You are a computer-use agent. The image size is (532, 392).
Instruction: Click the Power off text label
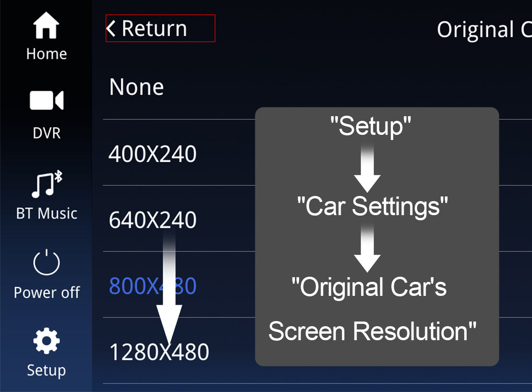click(46, 293)
